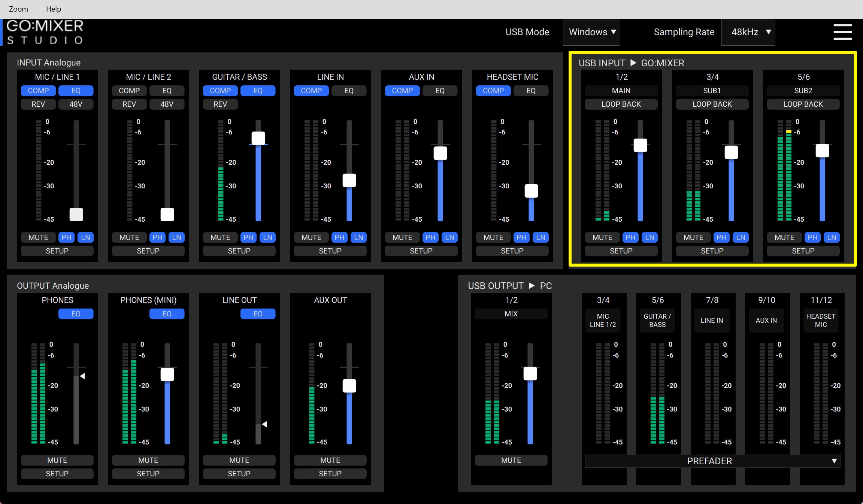Open the hamburger menu icon
Image resolution: width=863 pixels, height=504 pixels.
(x=842, y=32)
